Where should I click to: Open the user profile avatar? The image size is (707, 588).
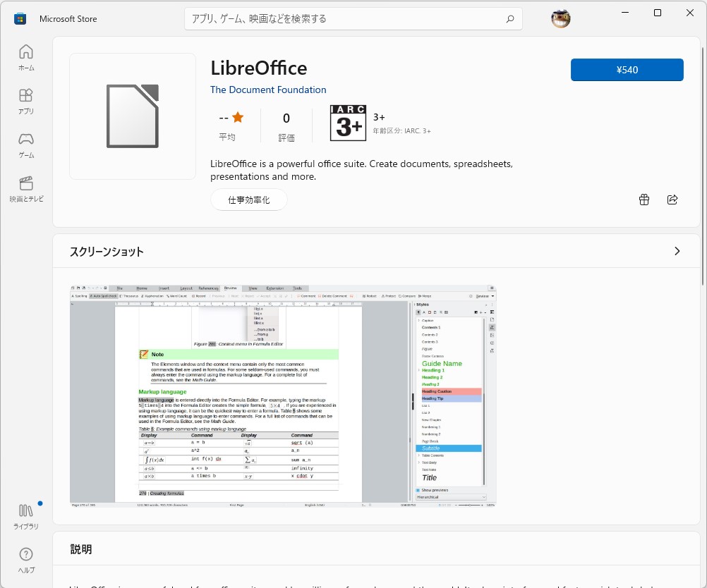[560, 18]
